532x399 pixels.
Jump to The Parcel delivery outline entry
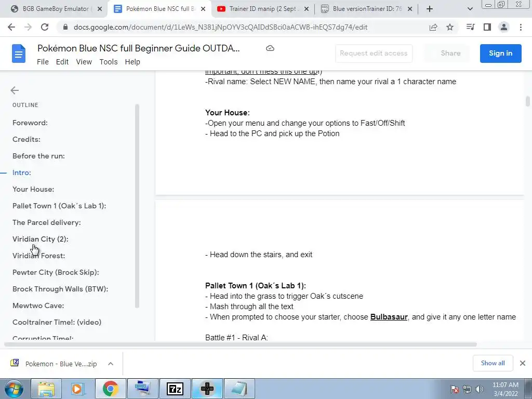46,222
